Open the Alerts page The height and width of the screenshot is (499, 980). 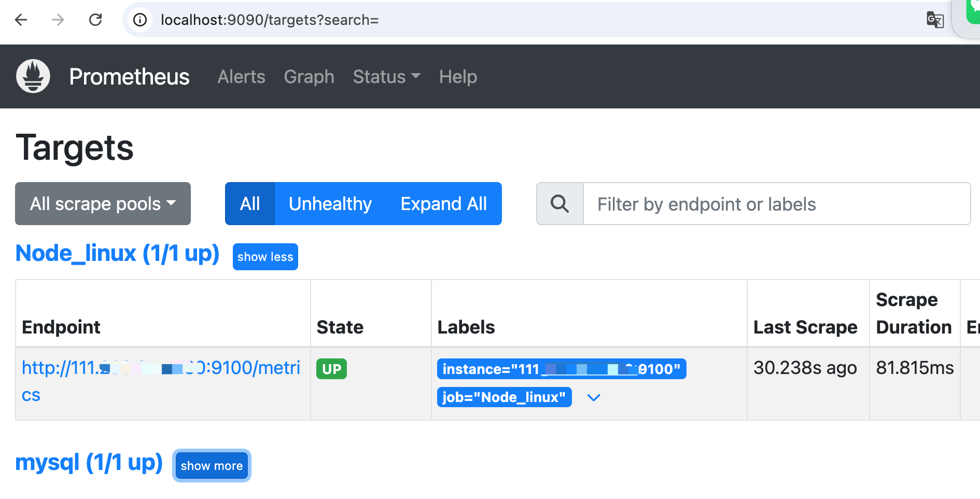[241, 77]
